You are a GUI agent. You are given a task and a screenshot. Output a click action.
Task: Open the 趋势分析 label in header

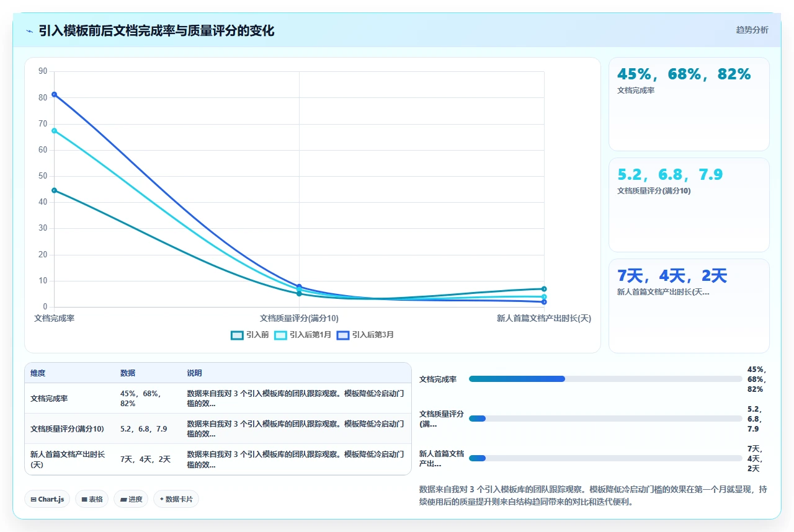752,30
